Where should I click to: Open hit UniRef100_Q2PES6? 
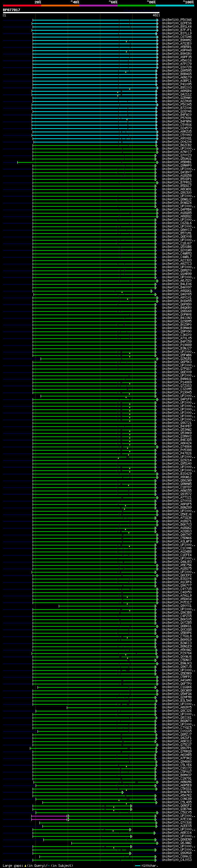[x=177, y=23]
